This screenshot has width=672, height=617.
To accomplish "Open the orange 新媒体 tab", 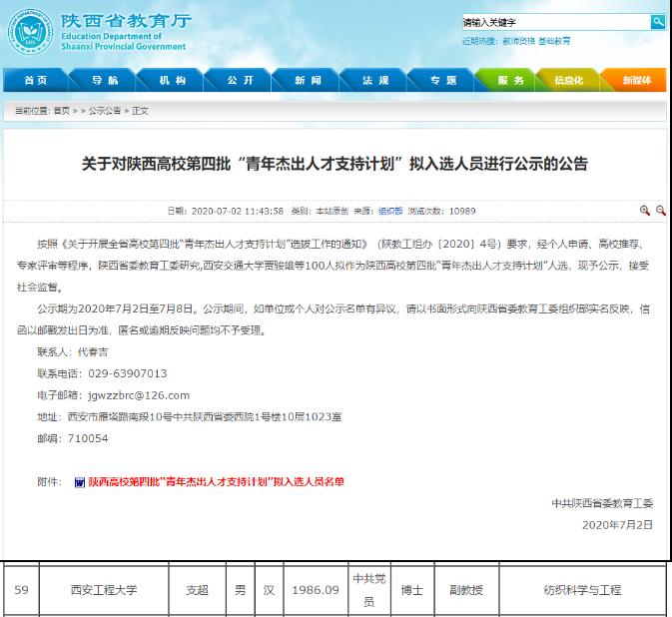I will click(636, 80).
